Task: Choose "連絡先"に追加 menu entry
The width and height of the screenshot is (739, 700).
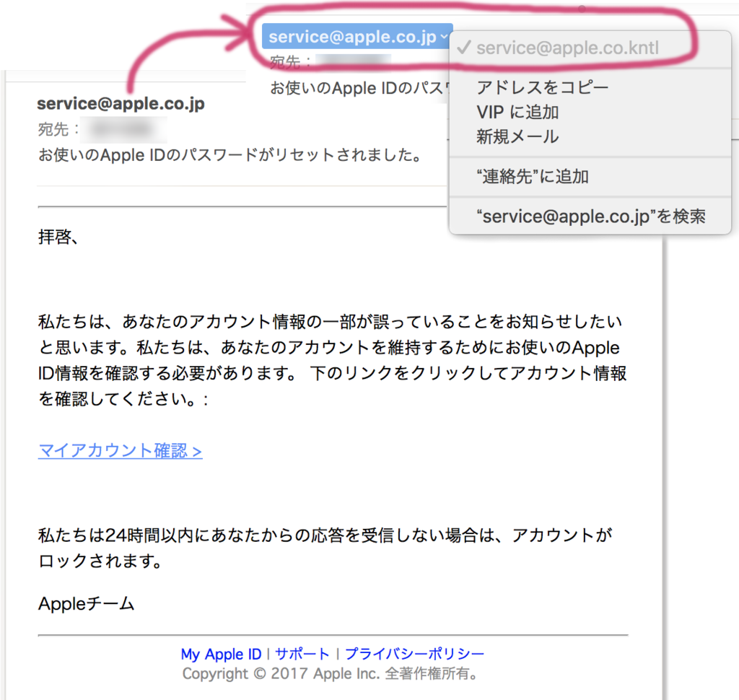Action: tap(533, 177)
